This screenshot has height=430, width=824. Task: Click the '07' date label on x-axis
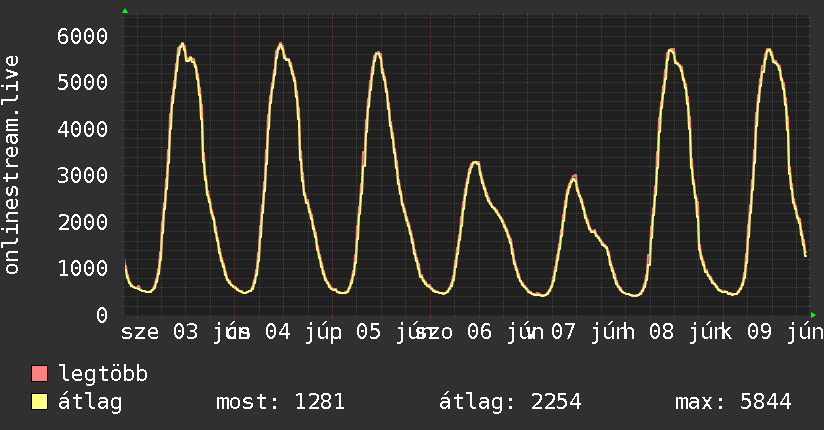point(563,332)
